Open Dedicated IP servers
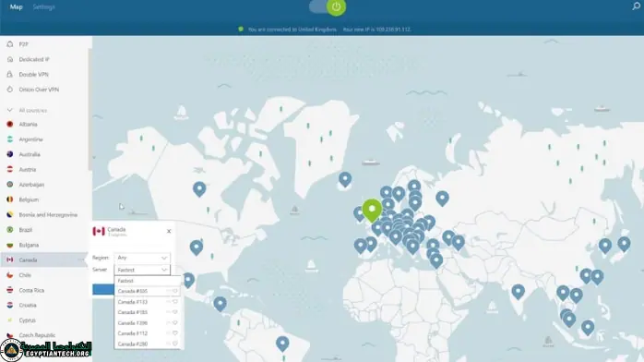This screenshot has width=644, height=362. [x=34, y=59]
